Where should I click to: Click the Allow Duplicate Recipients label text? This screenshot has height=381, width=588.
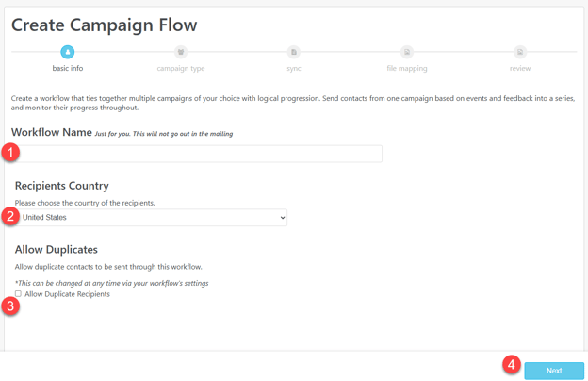(67, 294)
